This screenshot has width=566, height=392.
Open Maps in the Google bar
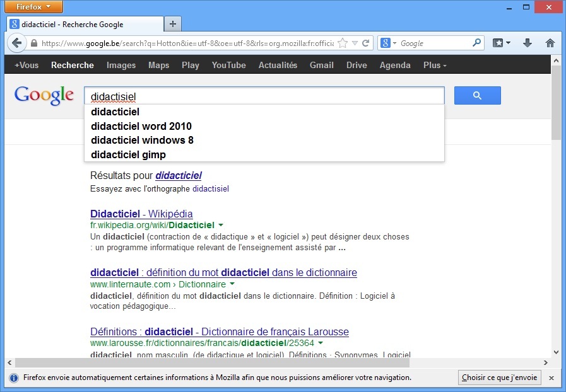[x=158, y=66]
